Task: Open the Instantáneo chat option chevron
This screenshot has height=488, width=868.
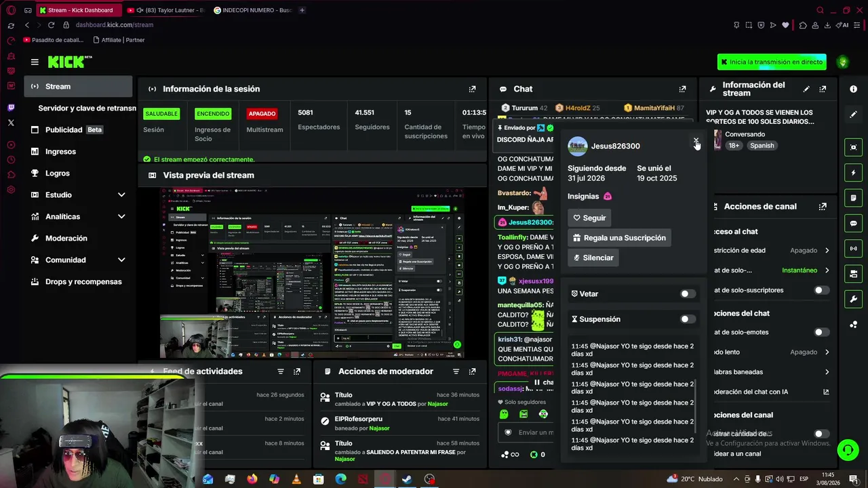Action: click(x=827, y=270)
